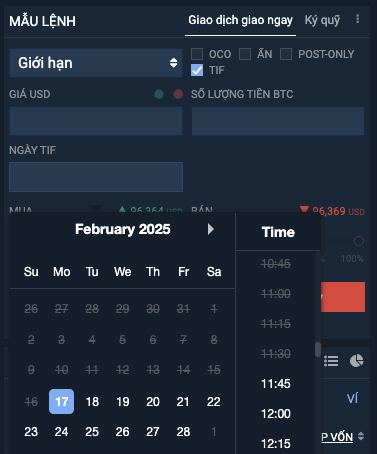Open the three-dot options menu
This screenshot has width=377, height=454.
pos(357,19)
